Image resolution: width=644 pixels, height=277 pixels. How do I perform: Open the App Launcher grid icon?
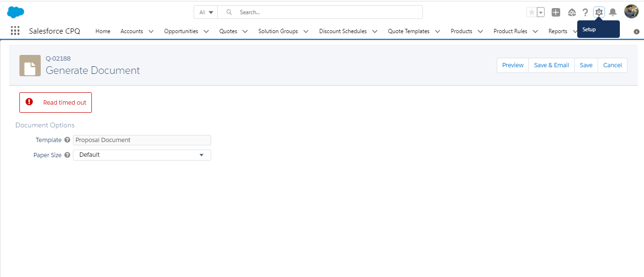(x=15, y=31)
